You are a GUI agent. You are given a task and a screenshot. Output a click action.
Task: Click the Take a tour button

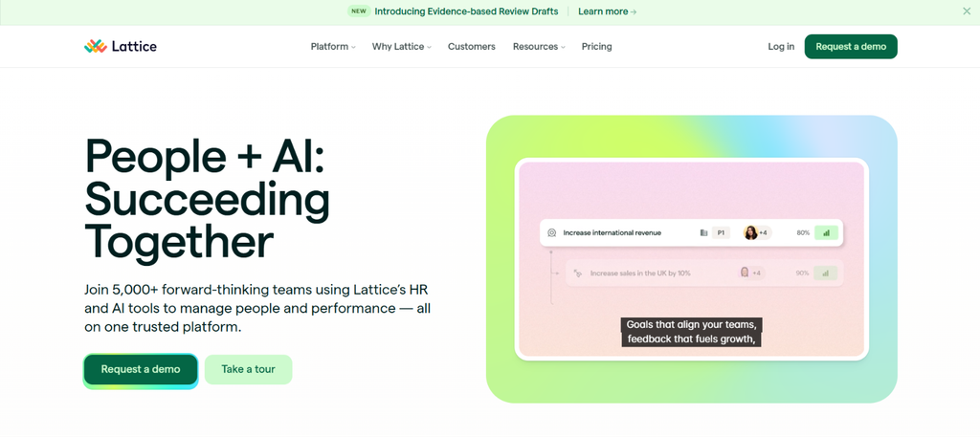(248, 369)
